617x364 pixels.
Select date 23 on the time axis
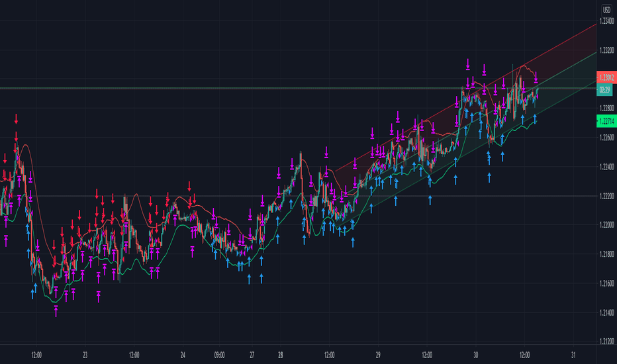pos(85,355)
